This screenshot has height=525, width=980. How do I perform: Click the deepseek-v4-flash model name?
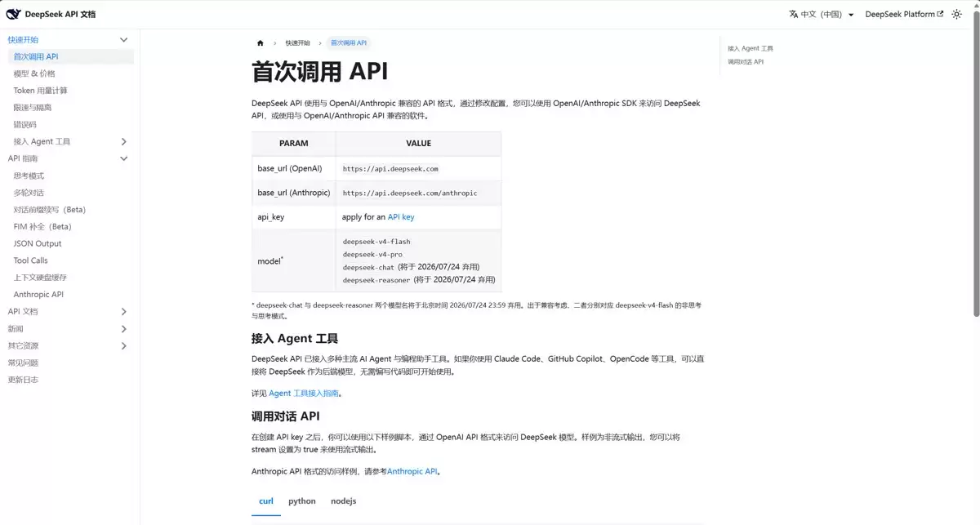(376, 242)
